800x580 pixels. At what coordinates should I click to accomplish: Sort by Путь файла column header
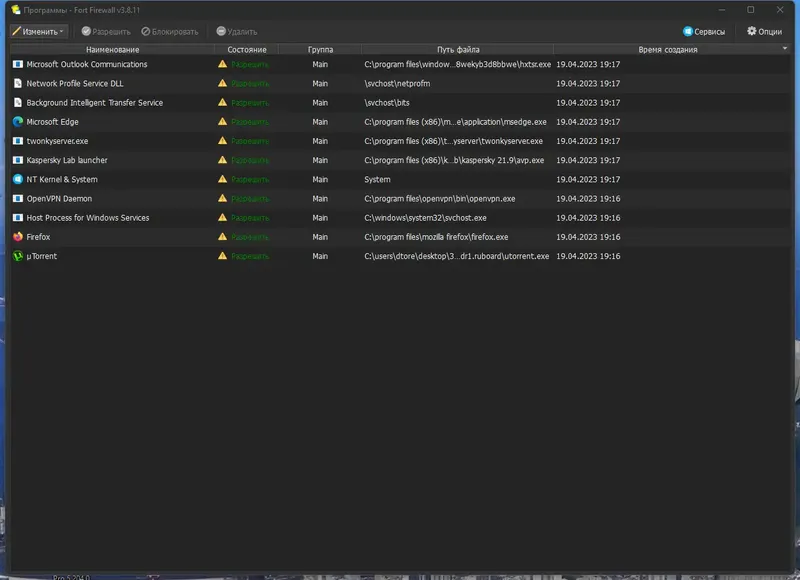458,49
